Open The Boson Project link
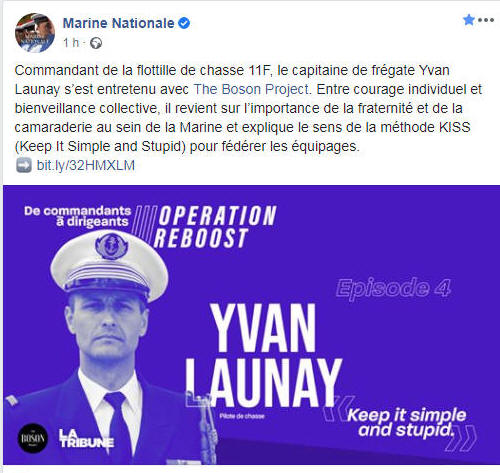 [x=251, y=89]
